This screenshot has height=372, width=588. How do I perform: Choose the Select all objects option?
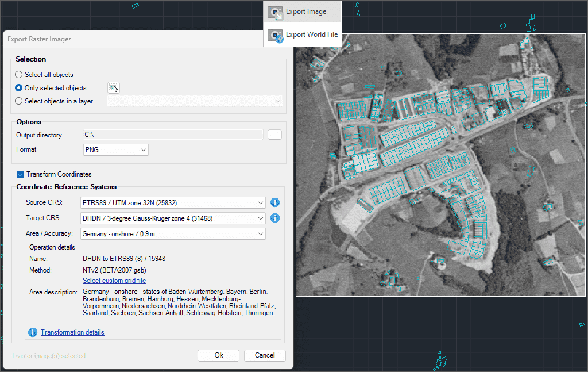[x=19, y=75]
